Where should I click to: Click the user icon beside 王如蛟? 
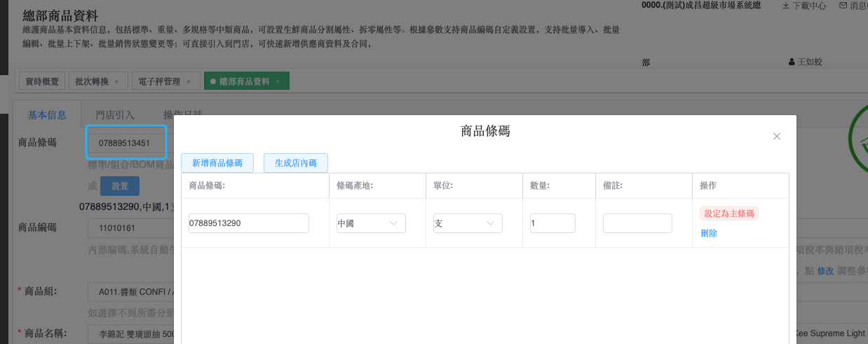click(792, 62)
